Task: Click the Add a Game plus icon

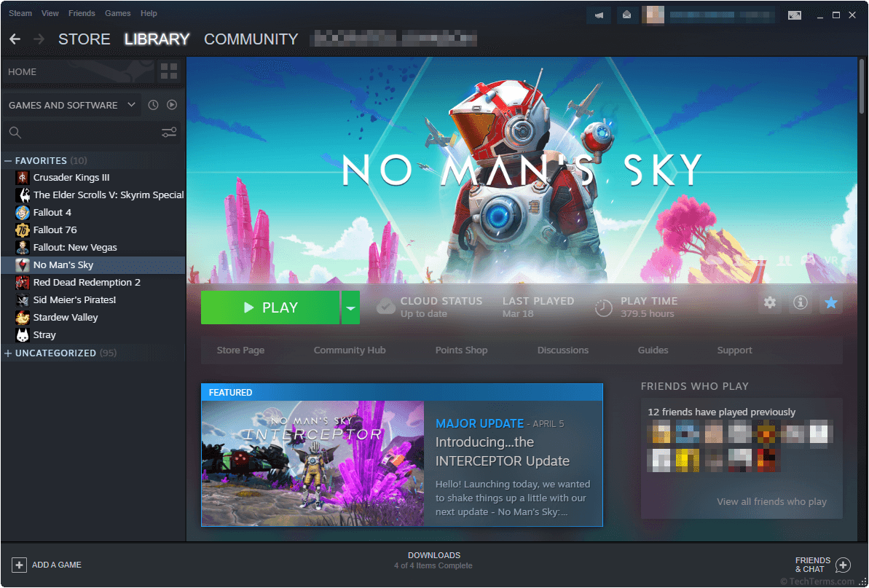Action: pyautogui.click(x=20, y=565)
